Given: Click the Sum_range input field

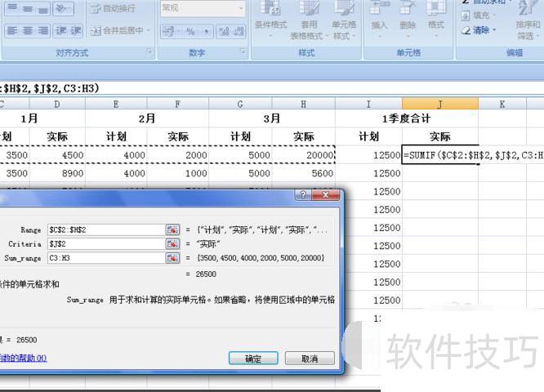Looking at the screenshot, I should tap(105, 258).
